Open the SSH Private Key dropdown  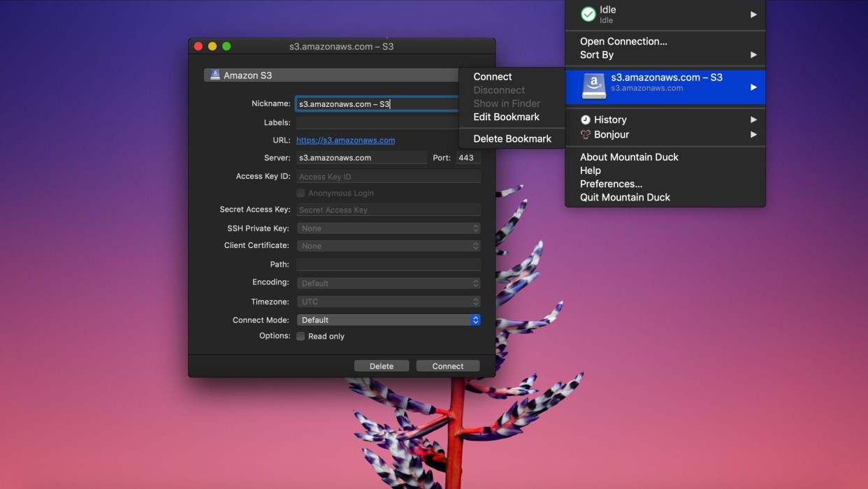389,228
